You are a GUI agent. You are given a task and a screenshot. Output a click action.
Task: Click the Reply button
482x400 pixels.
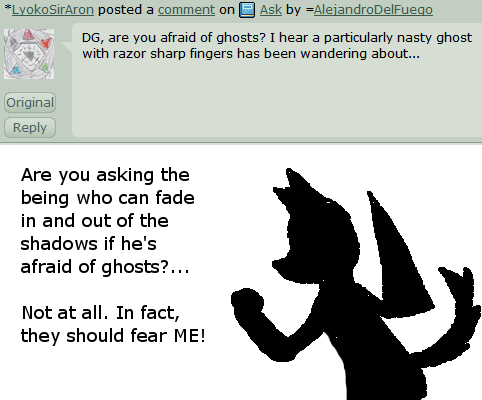tap(30, 127)
